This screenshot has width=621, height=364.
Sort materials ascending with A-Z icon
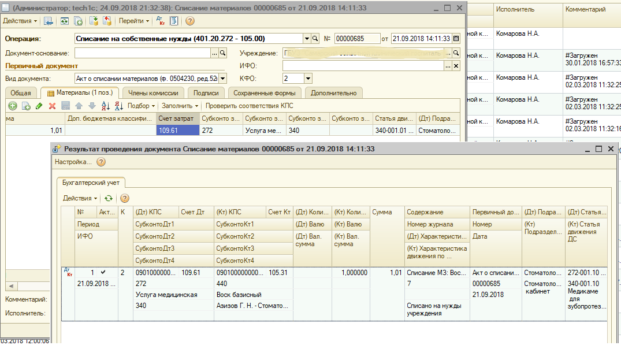[105, 106]
